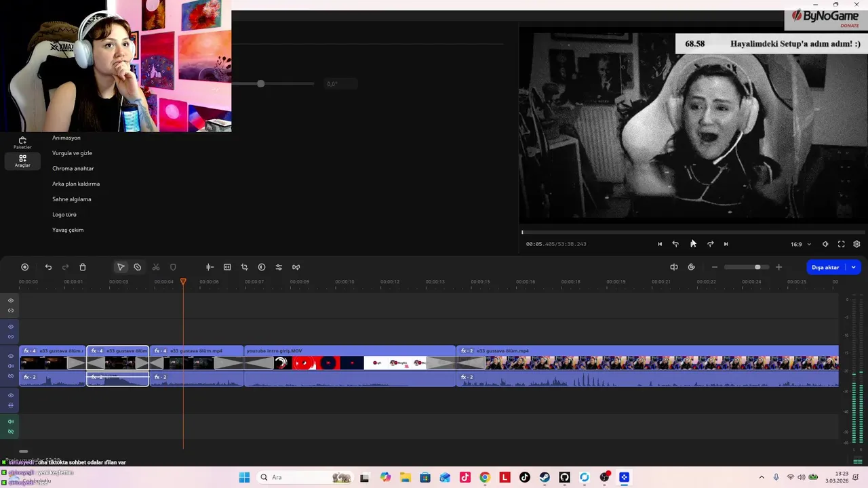Select Arka plan kaldırma tool
The image size is (868, 488).
click(76, 184)
